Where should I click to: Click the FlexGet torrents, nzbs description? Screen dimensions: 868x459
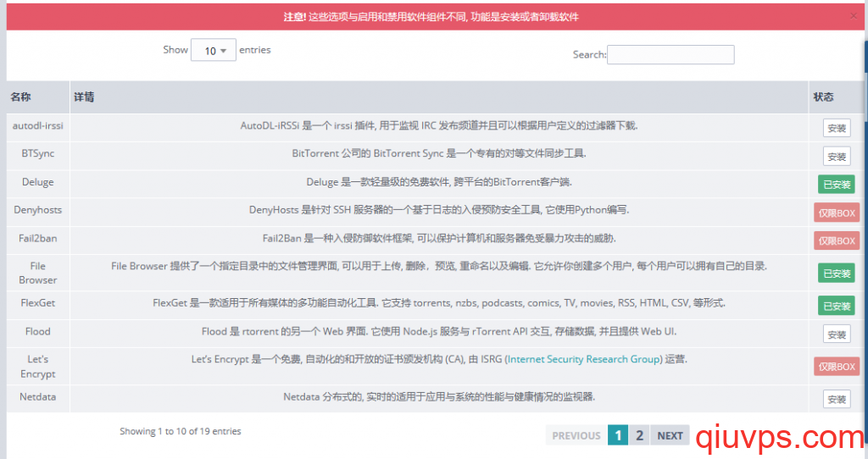(x=439, y=303)
